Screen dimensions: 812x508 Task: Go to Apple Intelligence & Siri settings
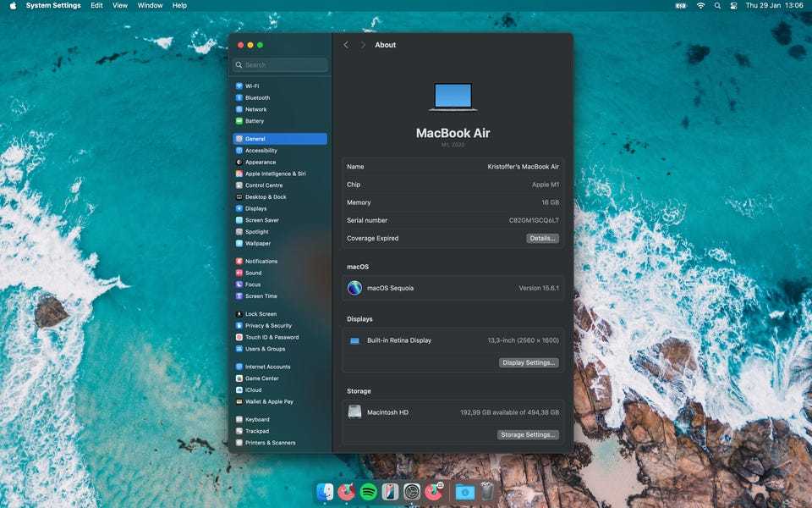275,174
